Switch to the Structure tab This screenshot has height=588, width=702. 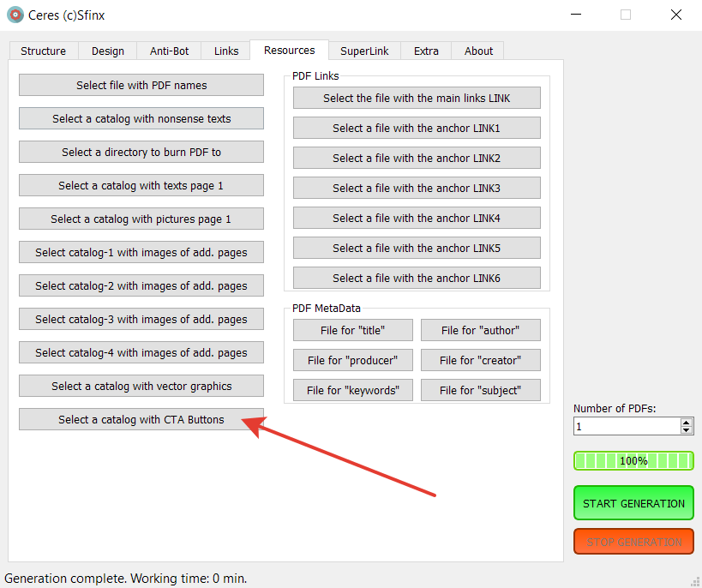tap(43, 51)
